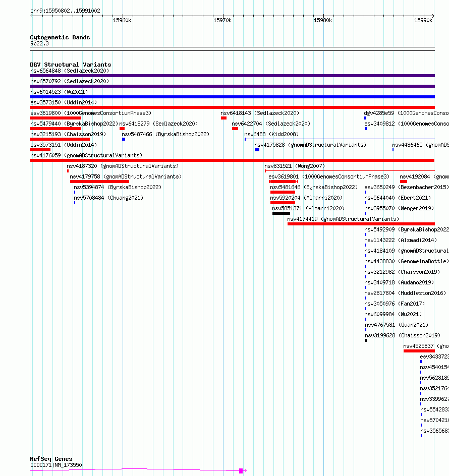Click the small blue bar under nsv4175828
The width and height of the screenshot is (449, 476).
[x=257, y=150]
